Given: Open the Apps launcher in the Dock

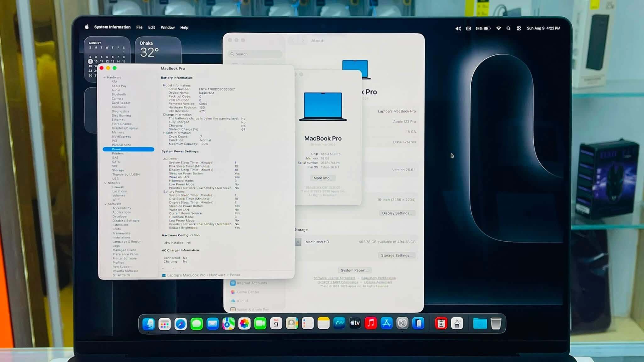Looking at the screenshot, I should tap(164, 324).
